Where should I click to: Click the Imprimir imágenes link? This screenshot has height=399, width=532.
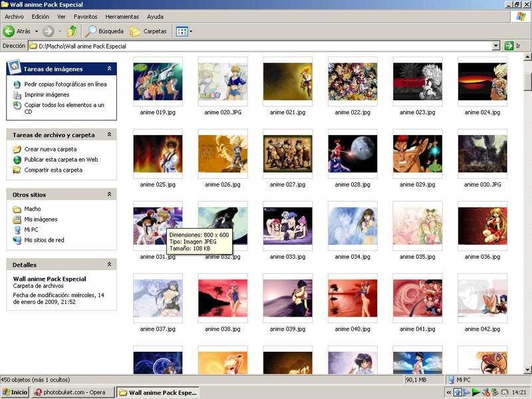[x=47, y=94]
